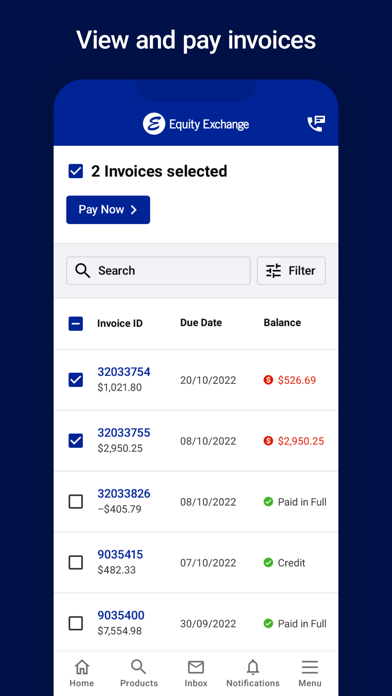The width and height of the screenshot is (392, 696).
Task: Open the Menu tab
Action: pyautogui.click(x=310, y=673)
